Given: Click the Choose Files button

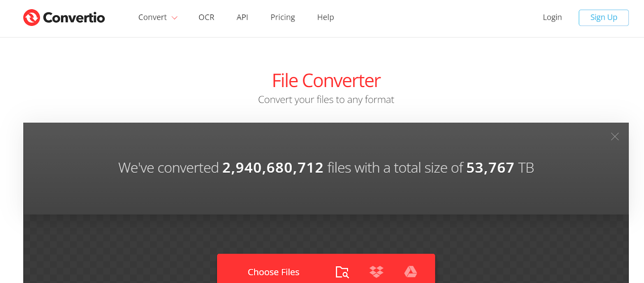Looking at the screenshot, I should click(x=274, y=272).
